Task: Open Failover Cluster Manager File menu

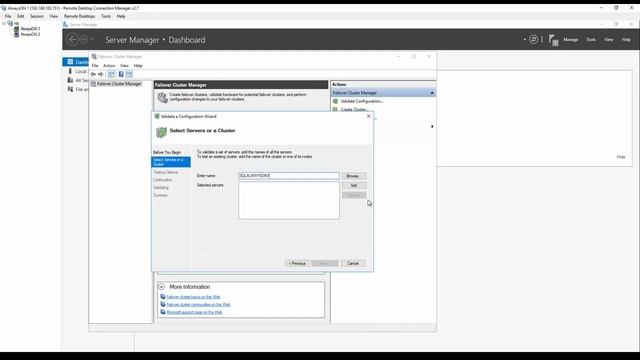Action: (95, 66)
